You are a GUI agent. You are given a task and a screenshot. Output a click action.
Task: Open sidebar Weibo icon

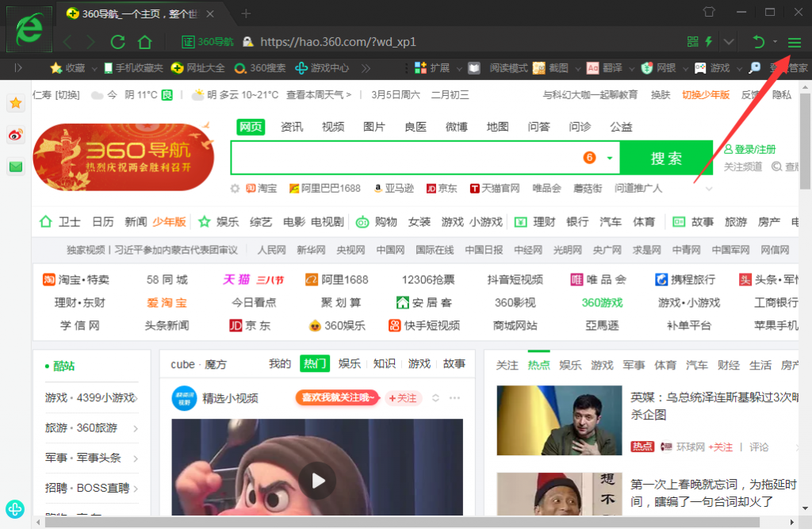point(16,136)
